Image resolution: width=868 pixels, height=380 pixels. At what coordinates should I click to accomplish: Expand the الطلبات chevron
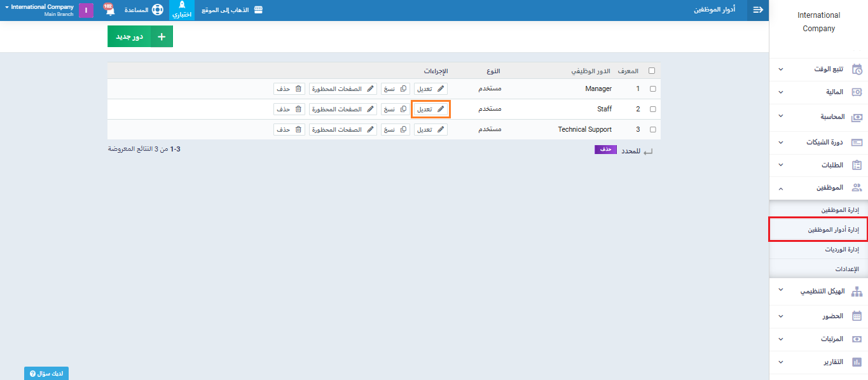(781, 165)
